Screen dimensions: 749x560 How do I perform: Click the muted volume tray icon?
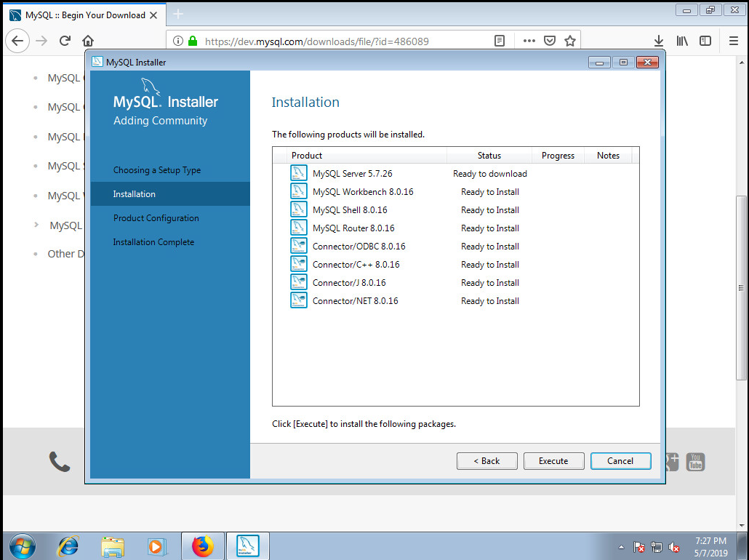coord(674,547)
